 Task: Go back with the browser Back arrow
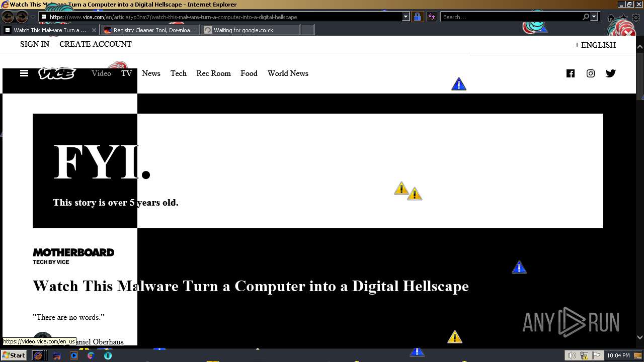(x=8, y=17)
